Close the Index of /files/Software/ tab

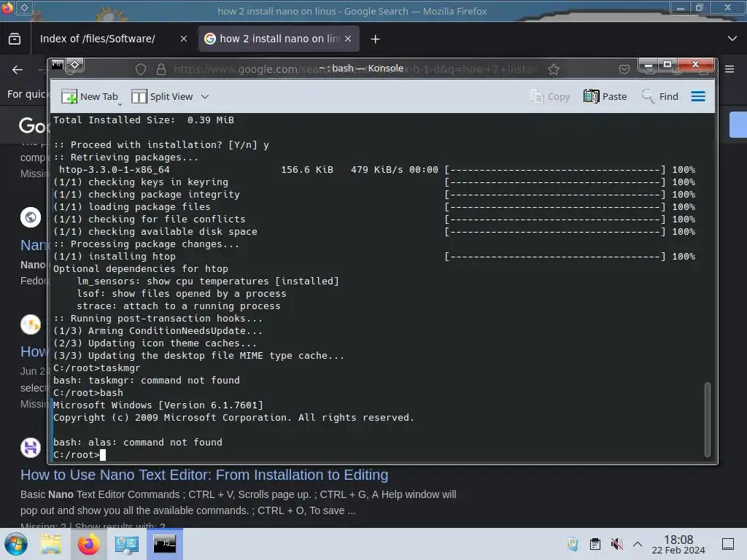(x=183, y=39)
